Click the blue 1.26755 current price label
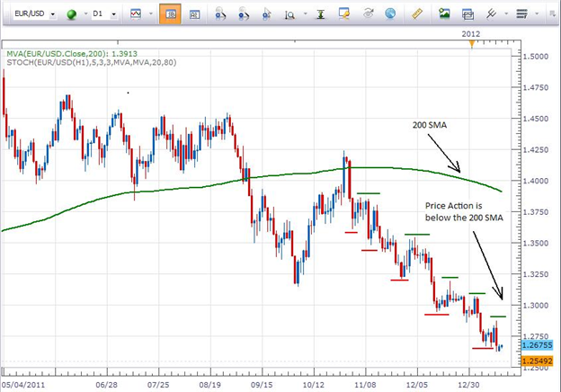This screenshot has width=561, height=392. point(537,345)
